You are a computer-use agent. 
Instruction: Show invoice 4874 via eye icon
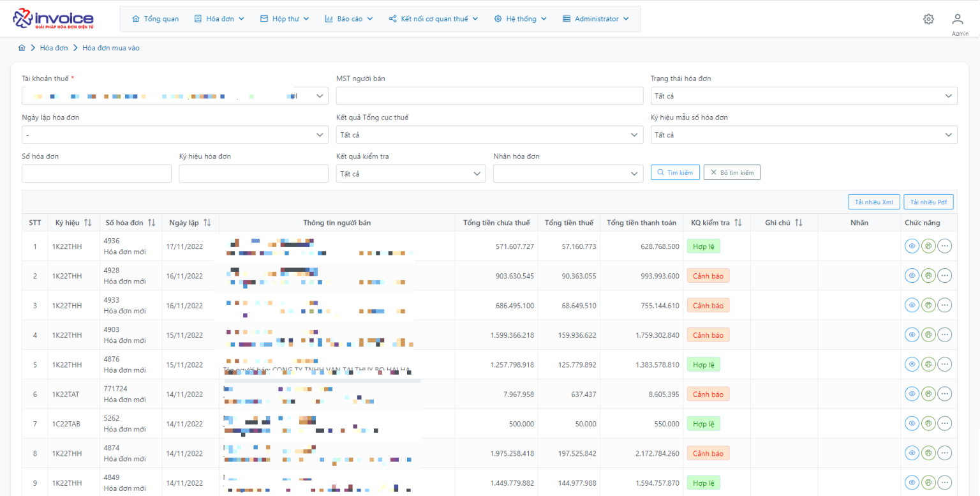click(912, 453)
